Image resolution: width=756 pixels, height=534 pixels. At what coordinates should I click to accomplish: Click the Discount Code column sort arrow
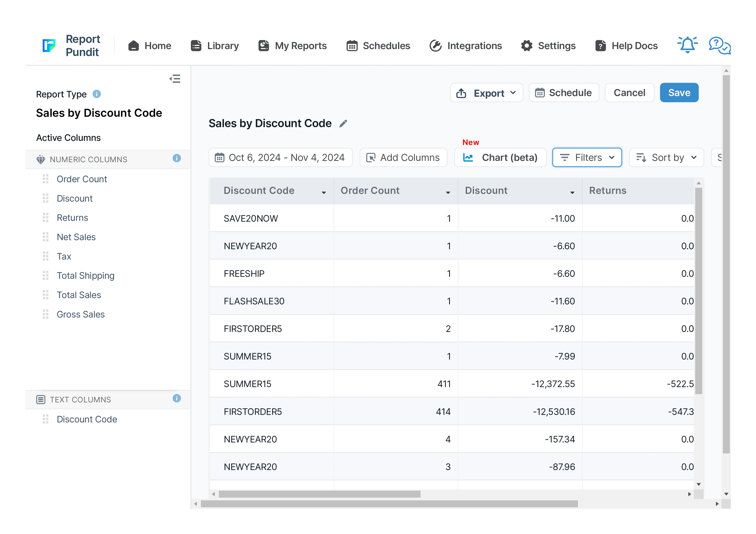(324, 193)
